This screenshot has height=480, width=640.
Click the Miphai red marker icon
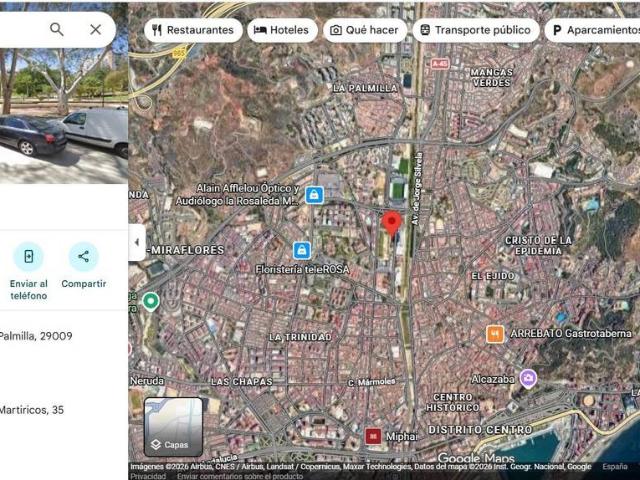point(373,436)
